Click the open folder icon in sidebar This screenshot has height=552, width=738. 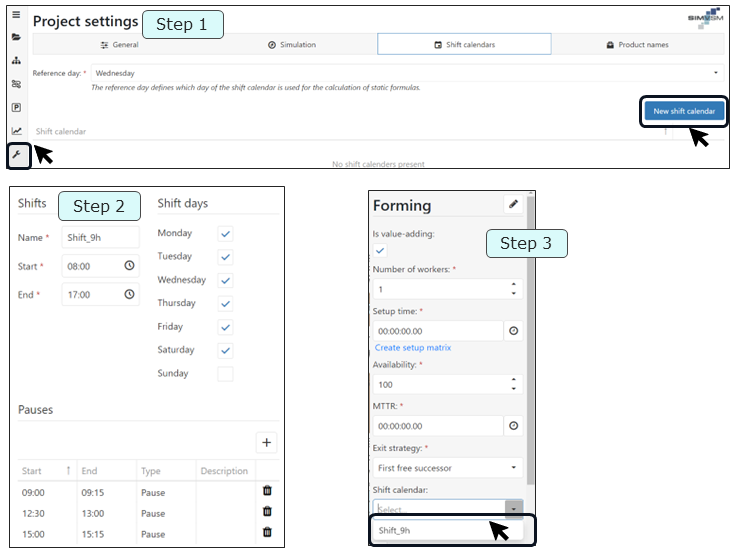tap(16, 37)
